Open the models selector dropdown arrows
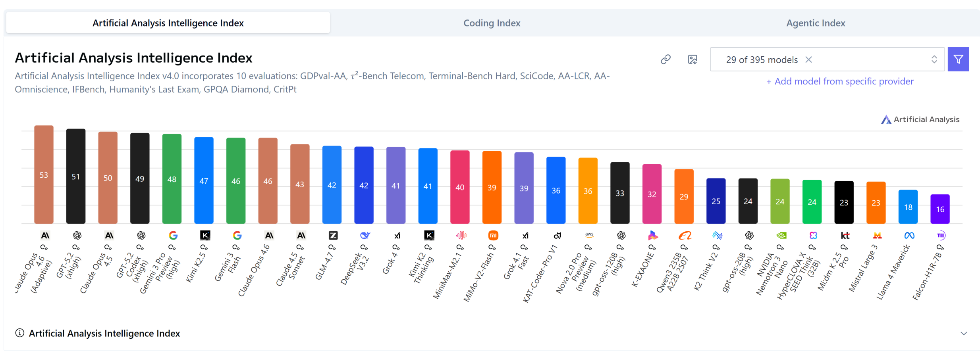Image resolution: width=980 pixels, height=357 pixels. point(934,59)
